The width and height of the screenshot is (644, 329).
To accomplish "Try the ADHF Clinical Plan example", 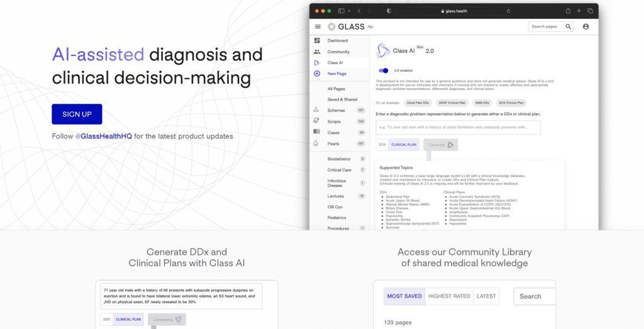I will (452, 103).
